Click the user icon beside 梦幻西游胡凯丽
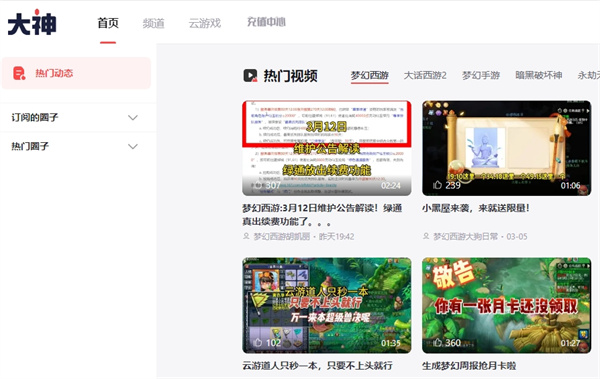 [246, 236]
